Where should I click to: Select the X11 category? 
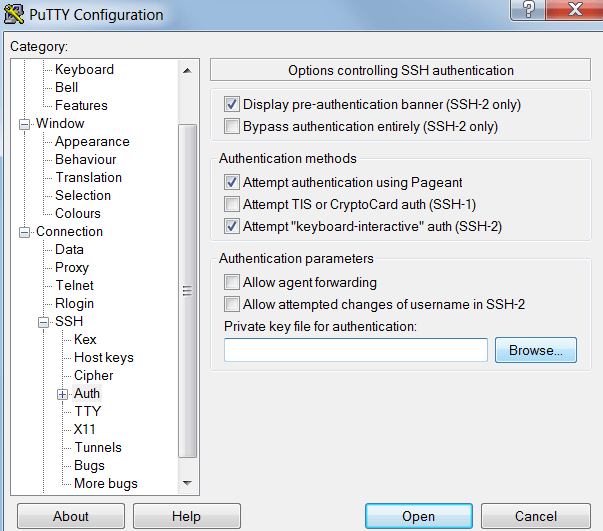pyautogui.click(x=84, y=429)
